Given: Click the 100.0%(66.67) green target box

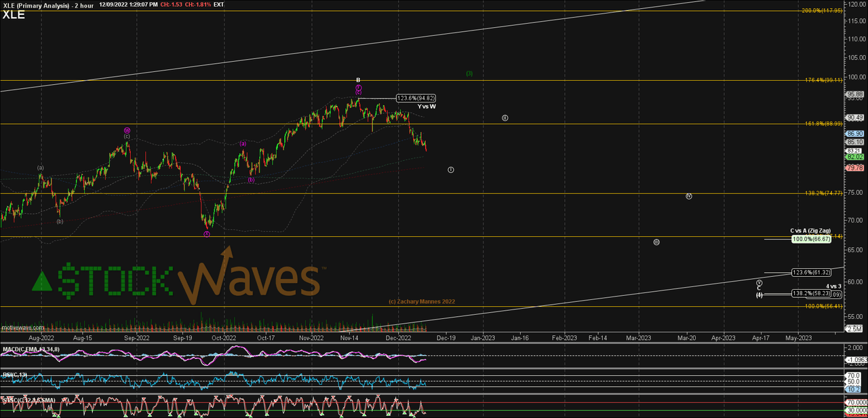Looking at the screenshot, I should pos(811,239).
